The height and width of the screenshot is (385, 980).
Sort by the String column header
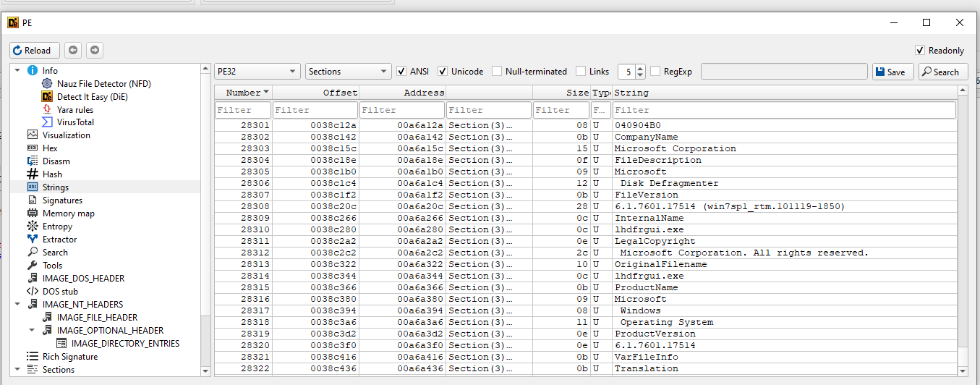785,93
